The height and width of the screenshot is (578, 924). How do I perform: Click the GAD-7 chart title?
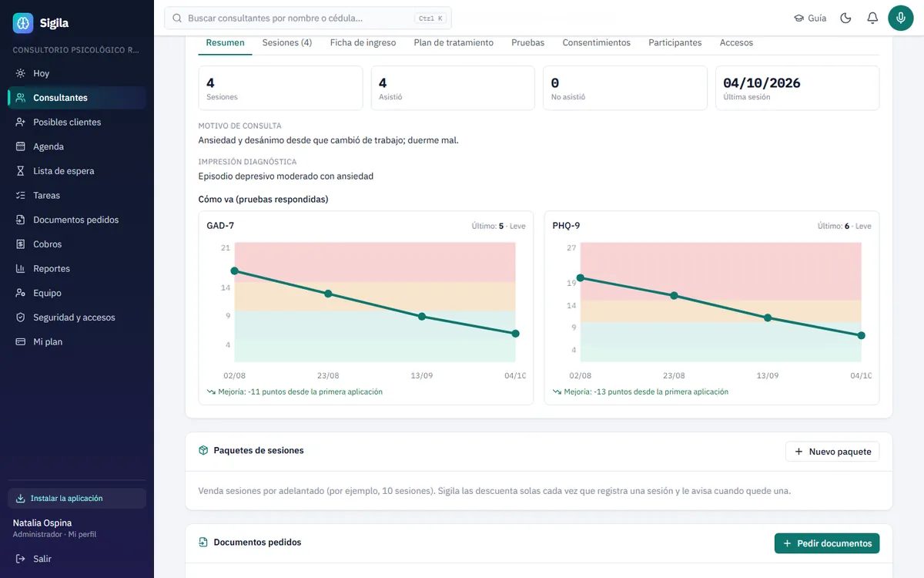[220, 226]
